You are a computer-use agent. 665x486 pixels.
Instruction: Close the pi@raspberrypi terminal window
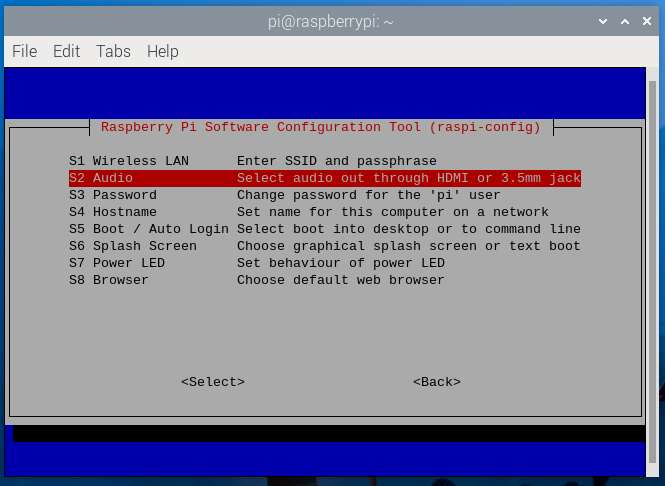pyautogui.click(x=647, y=21)
